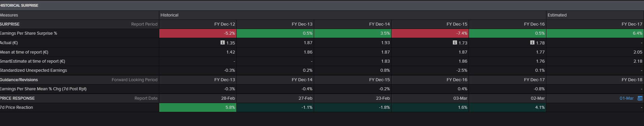Viewport: 644px width, 126px height.
Task: Open calendar icon next to 01-Mar date
Action: coord(640,98)
